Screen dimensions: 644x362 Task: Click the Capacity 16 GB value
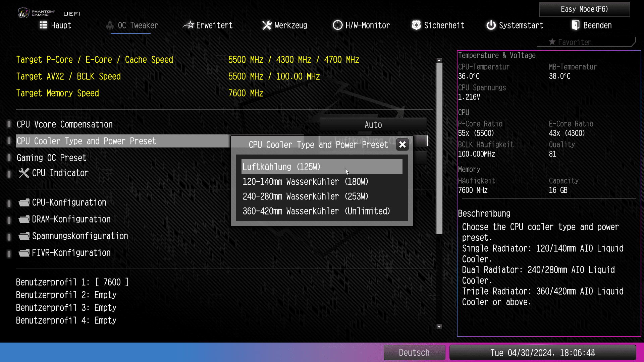coord(558,190)
